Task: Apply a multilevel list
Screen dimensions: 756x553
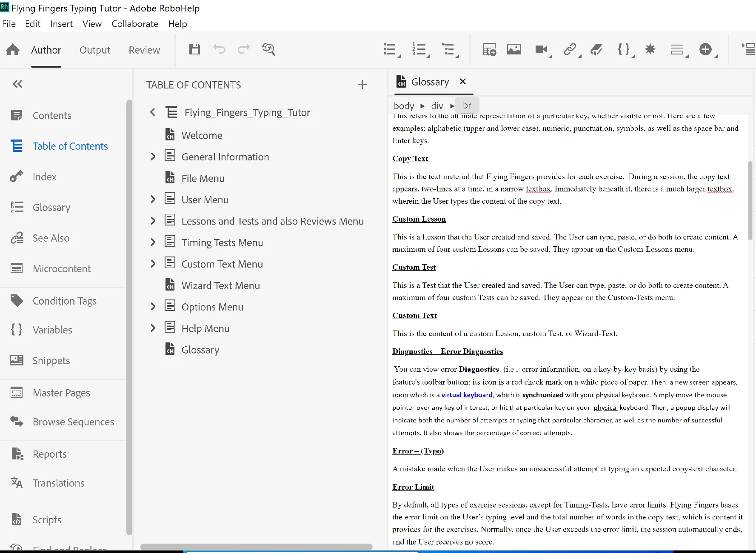Action: tap(450, 50)
